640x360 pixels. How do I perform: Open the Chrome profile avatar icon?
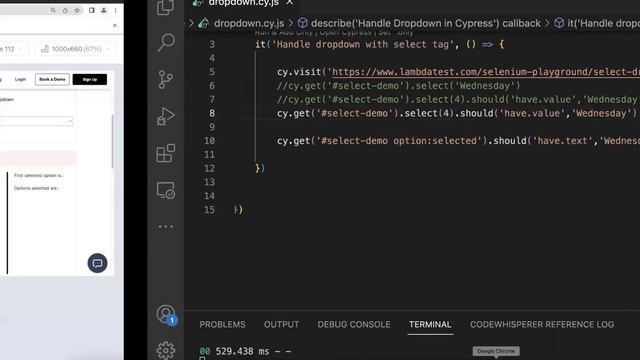pyautogui.click(x=104, y=10)
